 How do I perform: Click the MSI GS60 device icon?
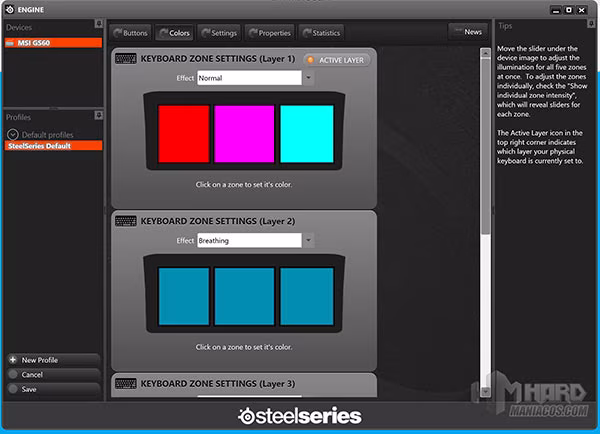pos(11,43)
